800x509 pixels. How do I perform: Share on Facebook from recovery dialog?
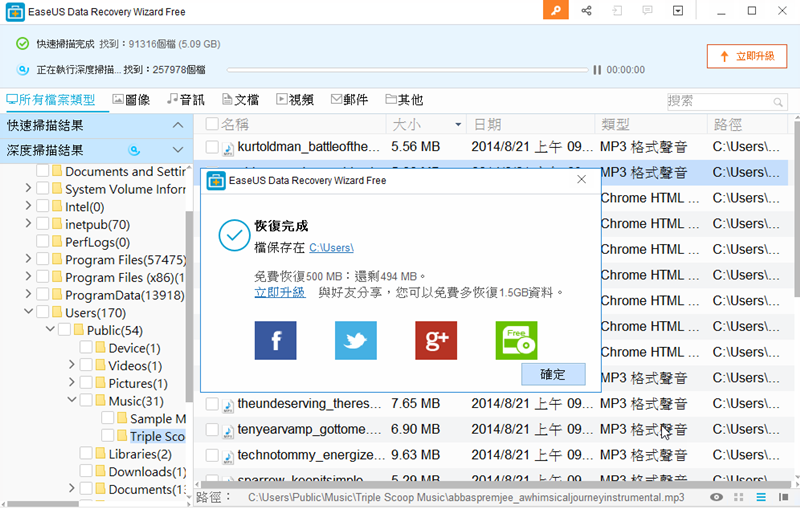pos(275,341)
